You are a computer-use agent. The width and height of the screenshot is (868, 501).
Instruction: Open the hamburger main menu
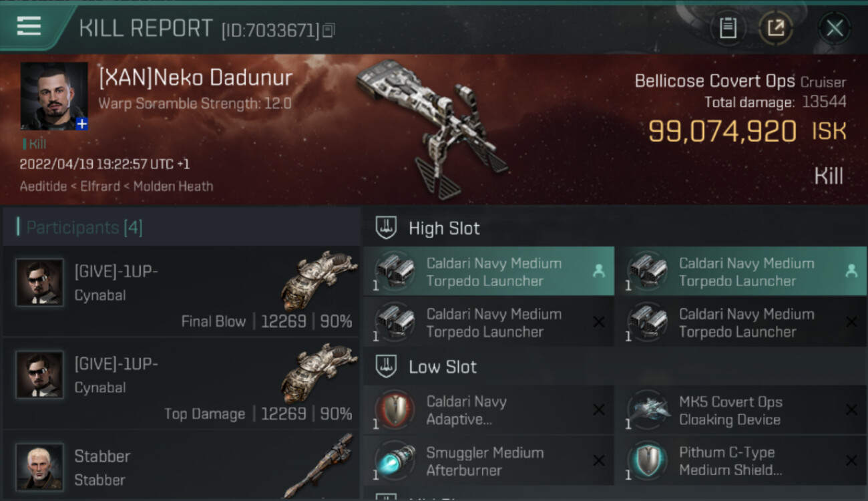tap(29, 26)
